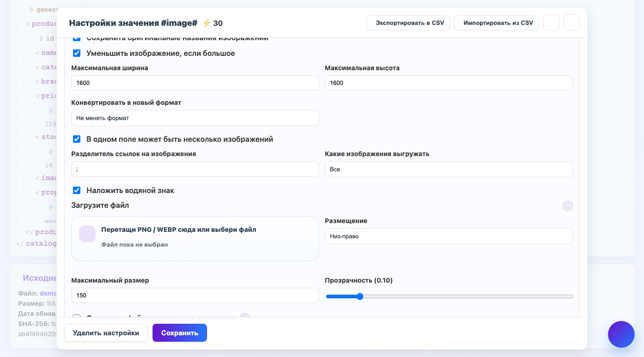Open 'Какие изображения выгружать' dropdown
This screenshot has width=644, height=357.
(449, 169)
